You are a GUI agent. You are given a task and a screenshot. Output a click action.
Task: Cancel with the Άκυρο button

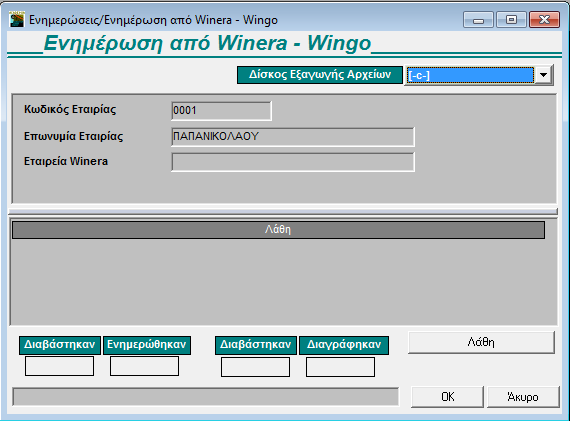tap(523, 397)
